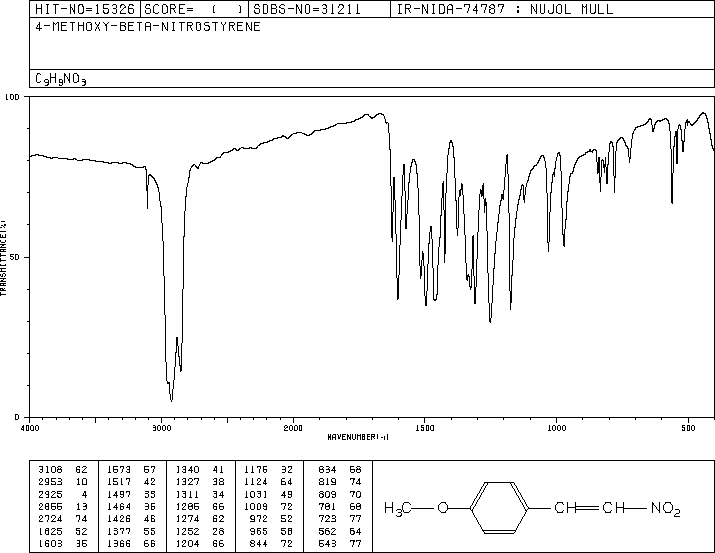
Task: Click the WAVENUMBER x-axis title
Action: point(358,437)
